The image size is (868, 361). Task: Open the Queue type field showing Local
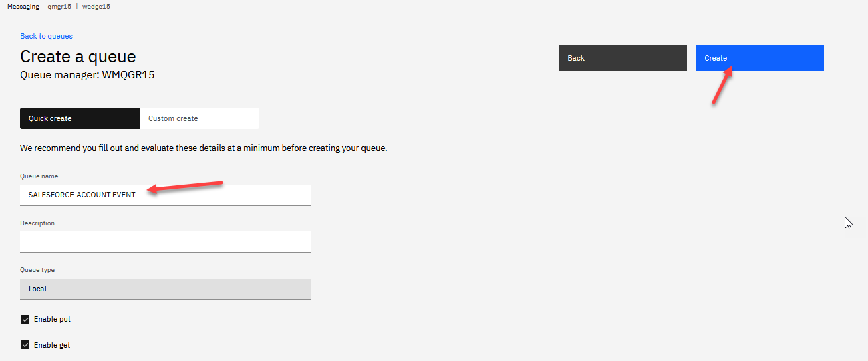(x=165, y=289)
